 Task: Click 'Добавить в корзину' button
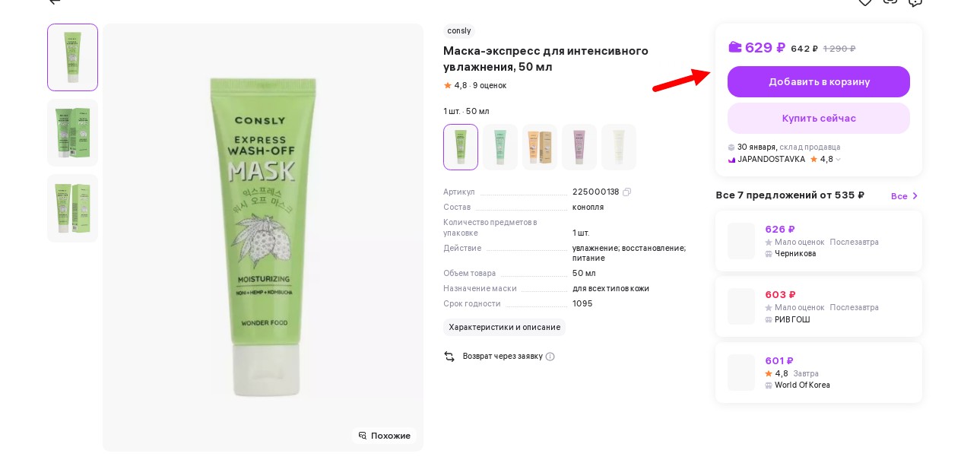point(818,81)
